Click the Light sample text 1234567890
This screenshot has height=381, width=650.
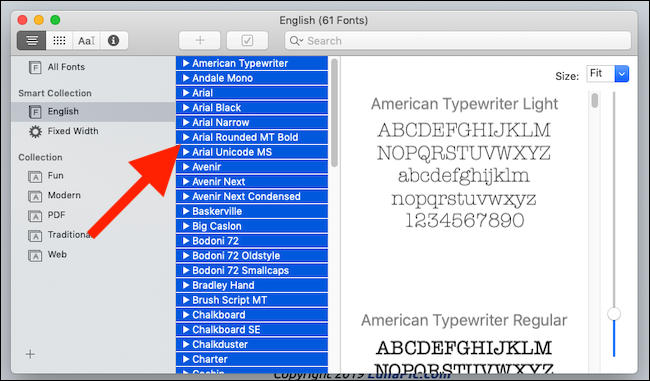click(464, 220)
